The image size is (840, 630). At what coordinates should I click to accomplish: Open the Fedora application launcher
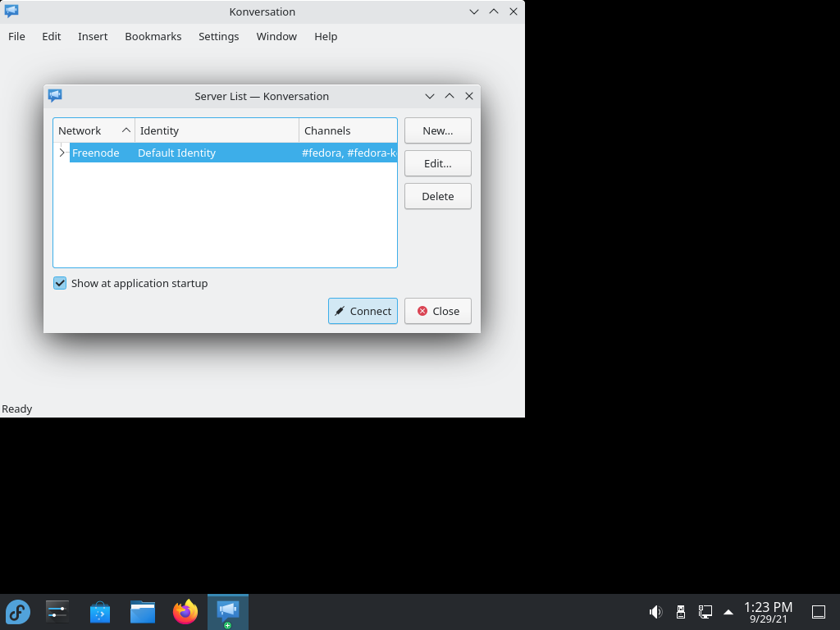[x=18, y=612]
